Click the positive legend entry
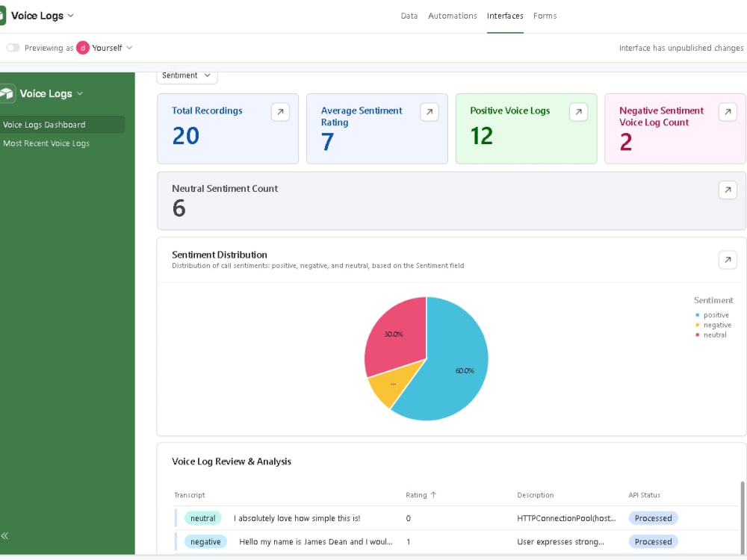 (712, 315)
